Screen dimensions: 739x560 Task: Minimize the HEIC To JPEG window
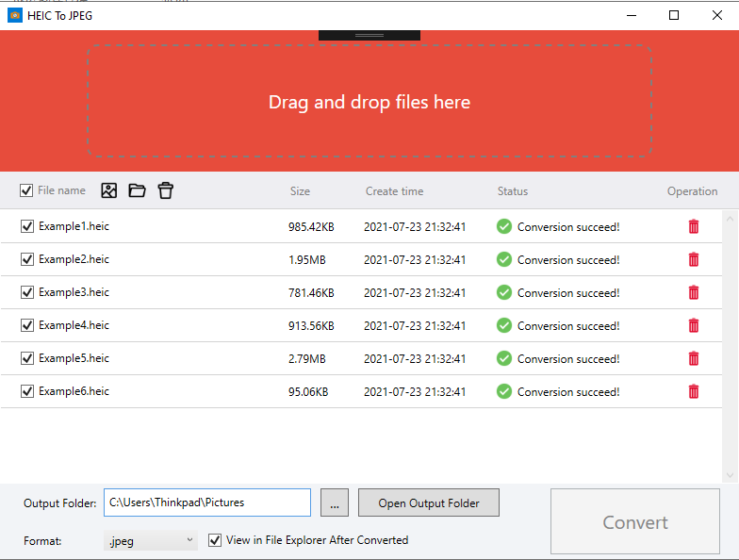click(632, 15)
